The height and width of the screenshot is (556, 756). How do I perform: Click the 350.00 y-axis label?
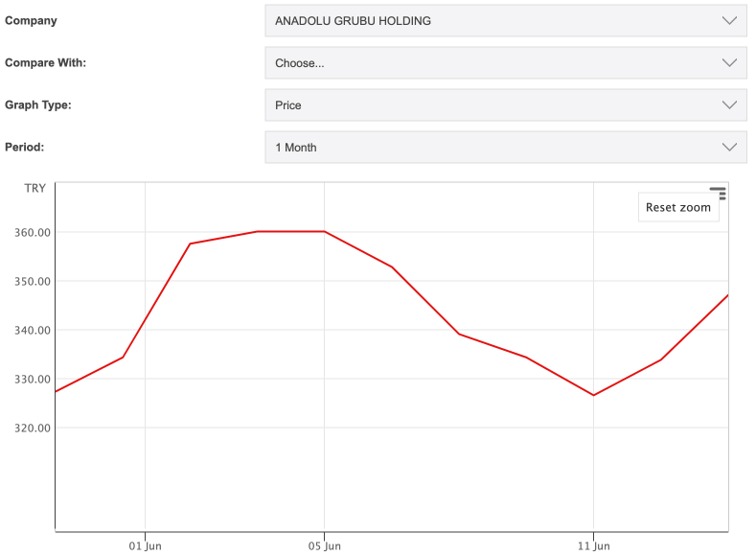tap(32, 281)
